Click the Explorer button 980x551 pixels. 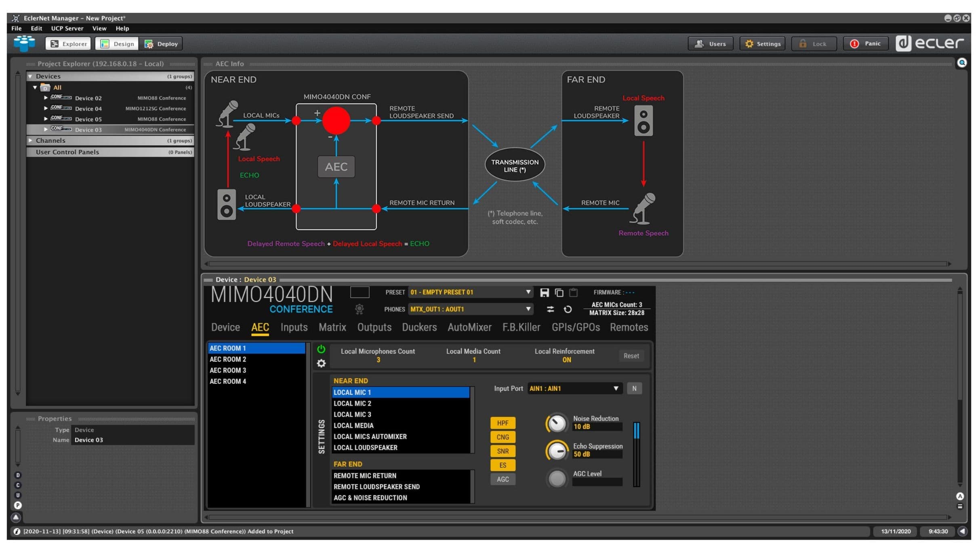[x=68, y=44]
